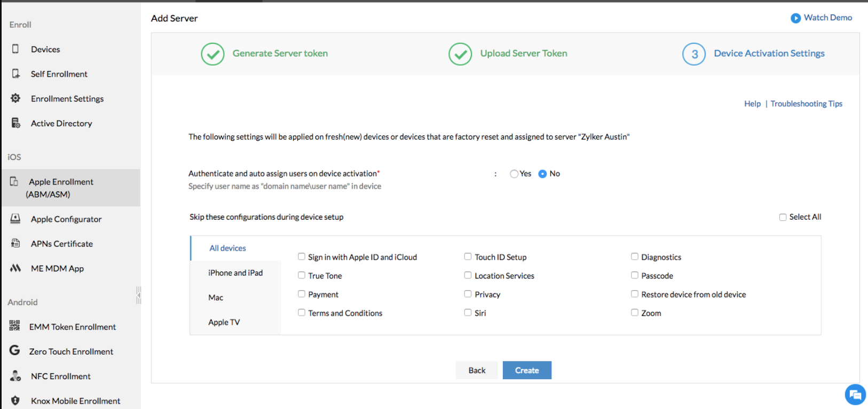
Task: Click the Active Directory icon
Action: point(15,123)
